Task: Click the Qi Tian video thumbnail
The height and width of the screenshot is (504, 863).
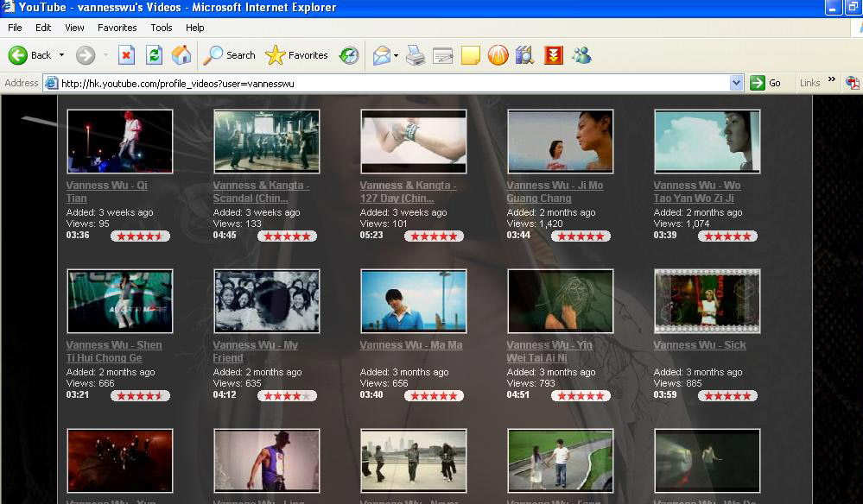Action: tap(120, 142)
